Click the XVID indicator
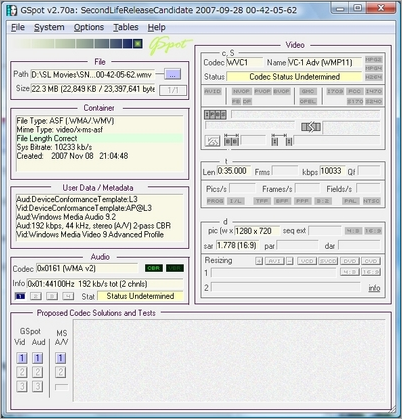Screen dimensions: 402x419 coord(213,91)
